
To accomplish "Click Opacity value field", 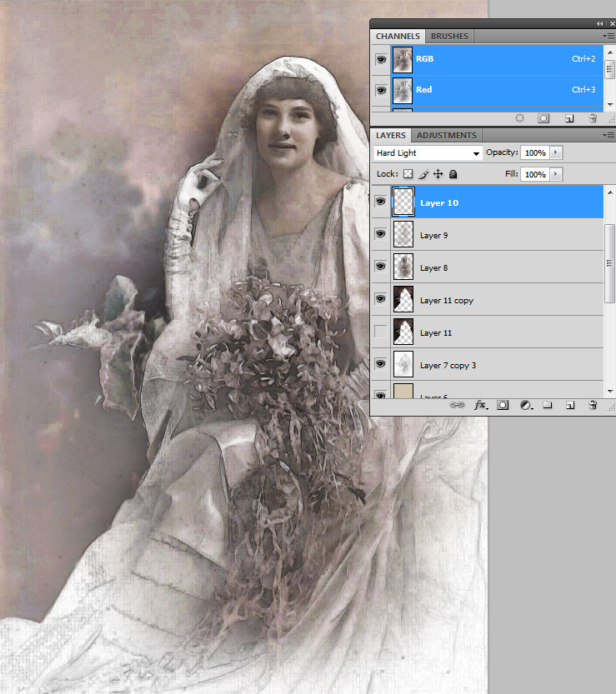I will coord(535,152).
